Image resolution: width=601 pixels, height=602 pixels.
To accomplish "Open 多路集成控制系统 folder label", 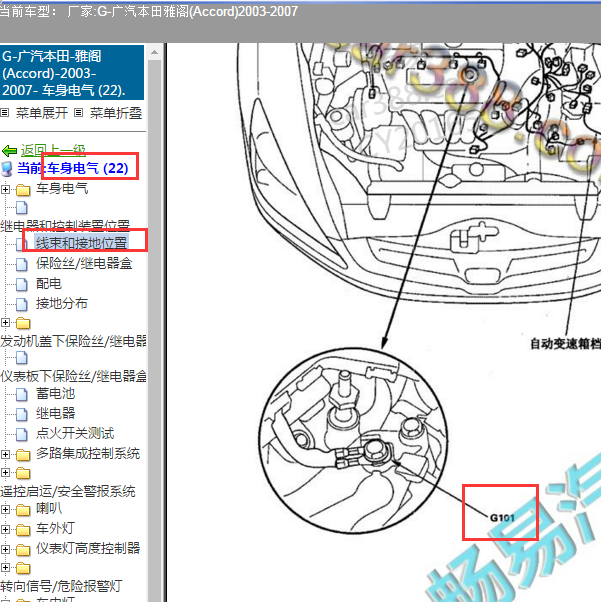I will [x=88, y=453].
